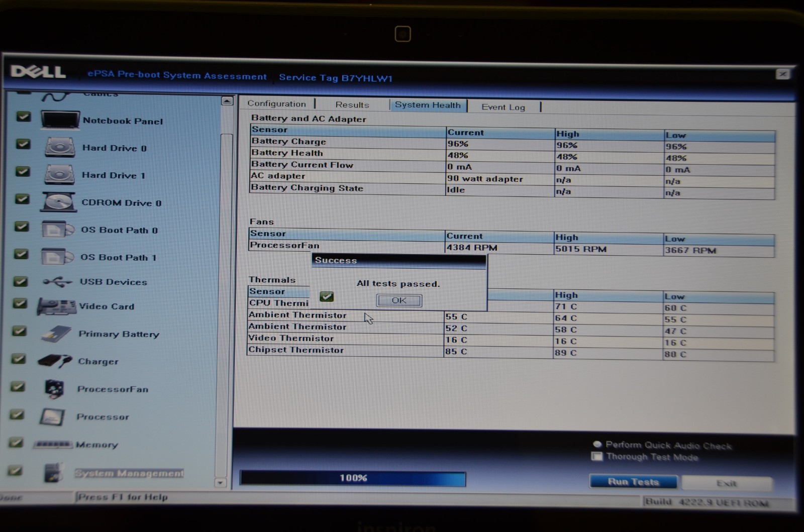Click the 100% progress bar
Screen dimensions: 804x532
click(353, 478)
